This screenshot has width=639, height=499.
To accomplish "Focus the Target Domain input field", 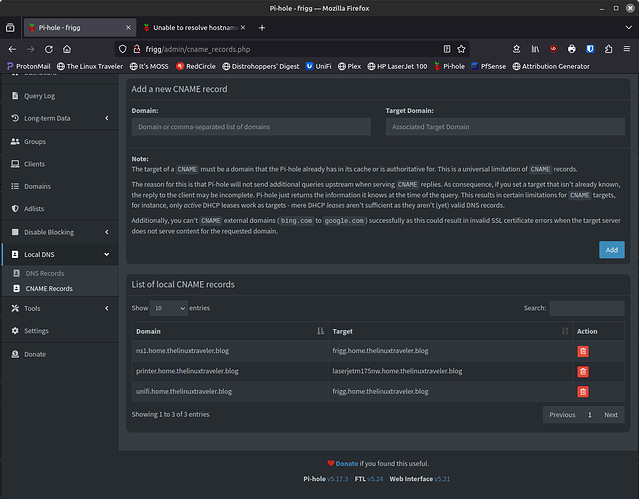I will pyautogui.click(x=505, y=127).
